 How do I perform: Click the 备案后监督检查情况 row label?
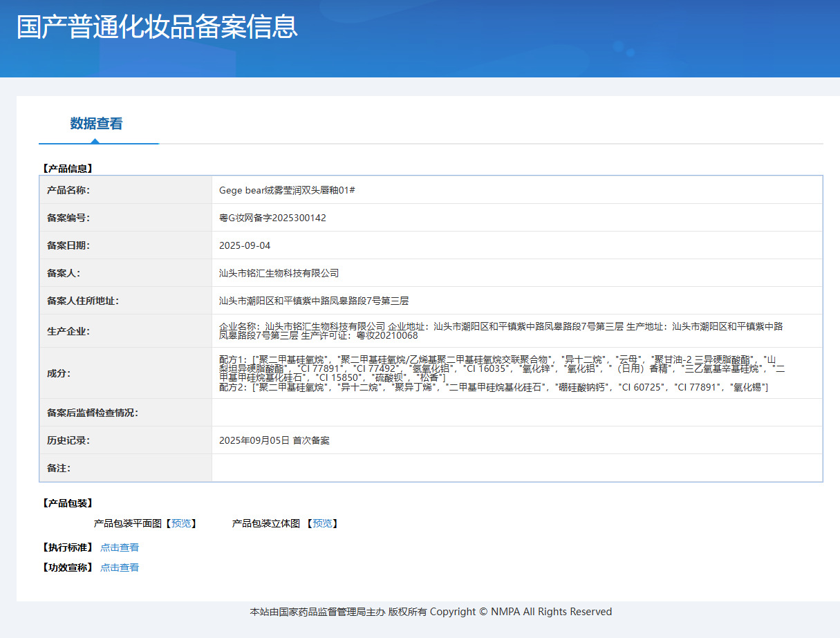(x=93, y=413)
